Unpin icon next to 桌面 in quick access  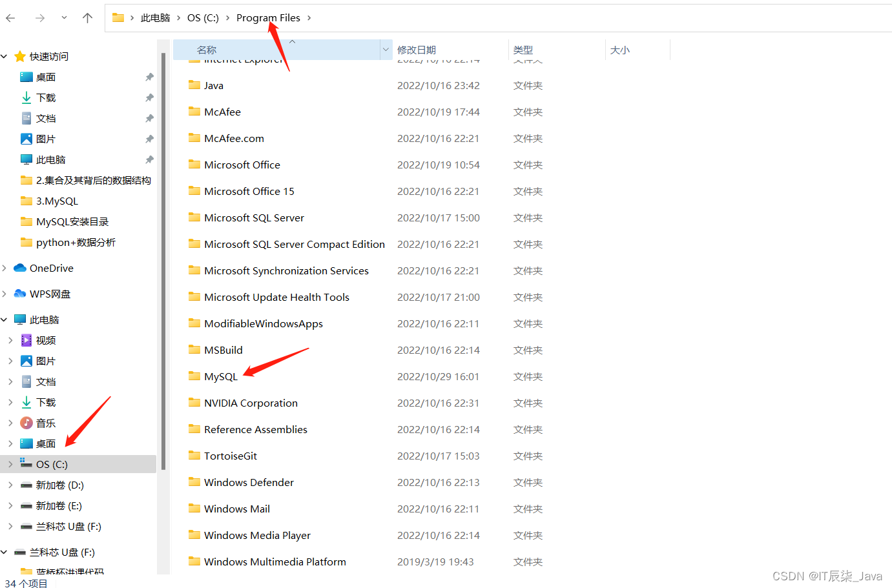pos(149,77)
